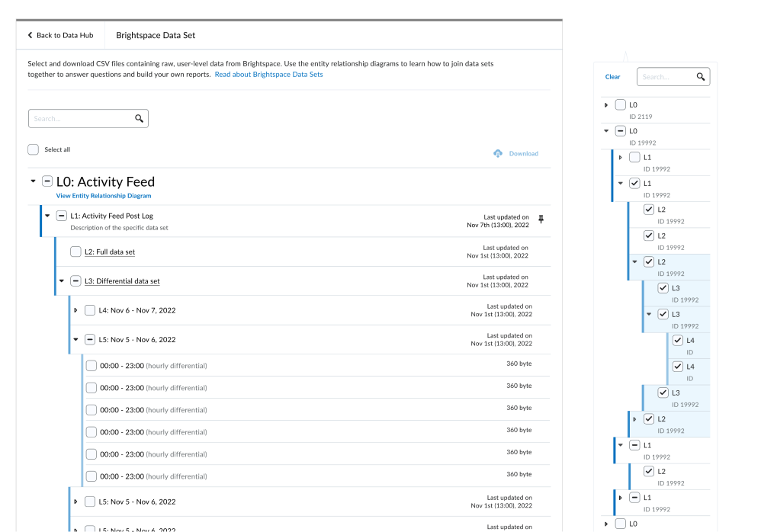This screenshot has height=532, width=761.
Task: Click the Brightspace Data Set title
Action: [156, 35]
